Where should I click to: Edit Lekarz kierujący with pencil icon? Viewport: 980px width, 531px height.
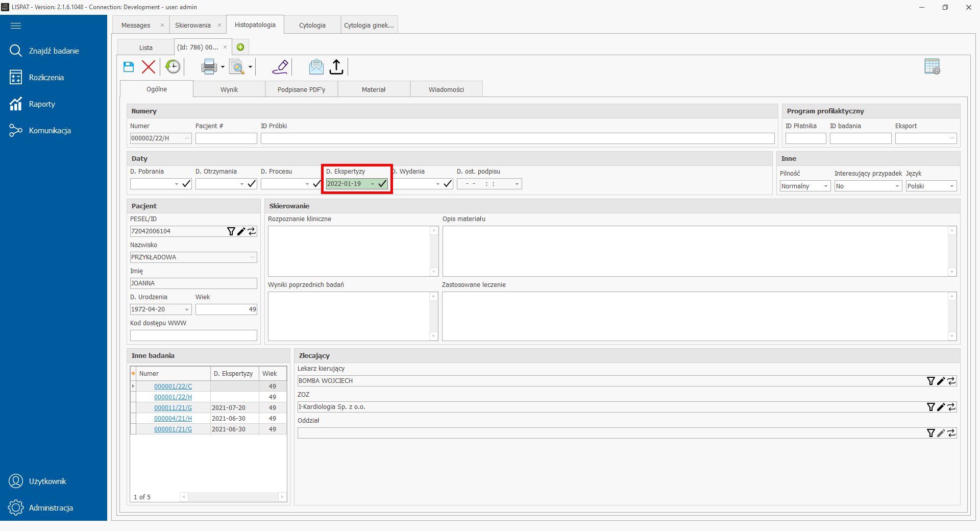click(x=941, y=381)
